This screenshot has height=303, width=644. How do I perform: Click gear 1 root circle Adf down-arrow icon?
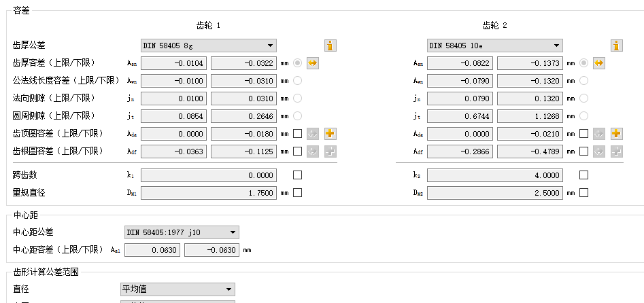click(313, 151)
